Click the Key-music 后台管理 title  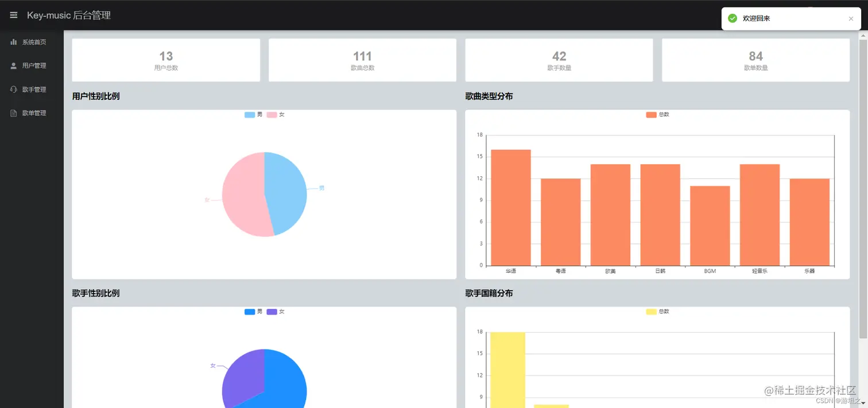[69, 15]
